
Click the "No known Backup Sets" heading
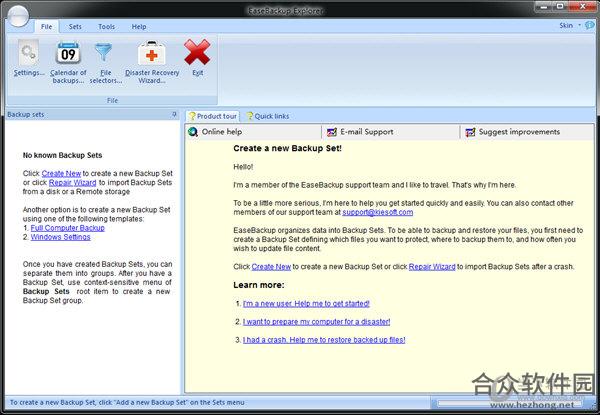tap(62, 155)
